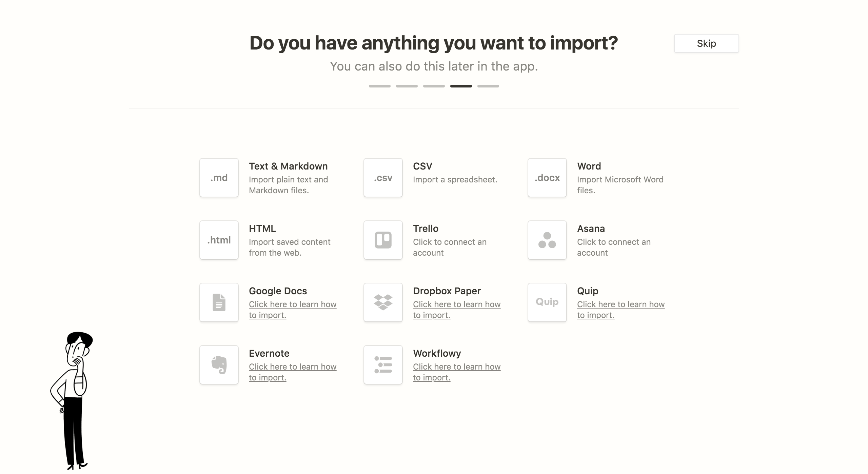Click the 'HTML' title
Image resolution: width=868 pixels, height=474 pixels.
click(262, 229)
